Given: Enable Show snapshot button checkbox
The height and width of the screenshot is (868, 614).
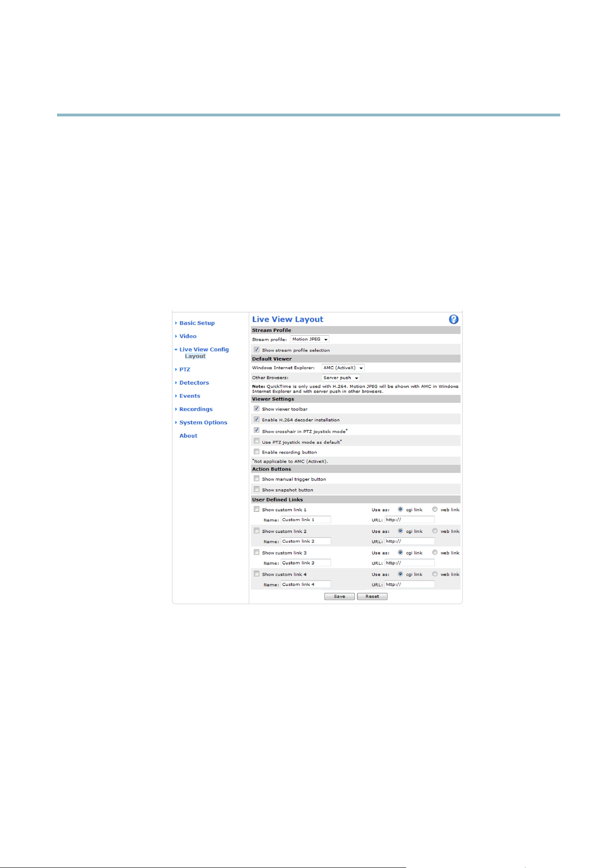Looking at the screenshot, I should (256, 489).
